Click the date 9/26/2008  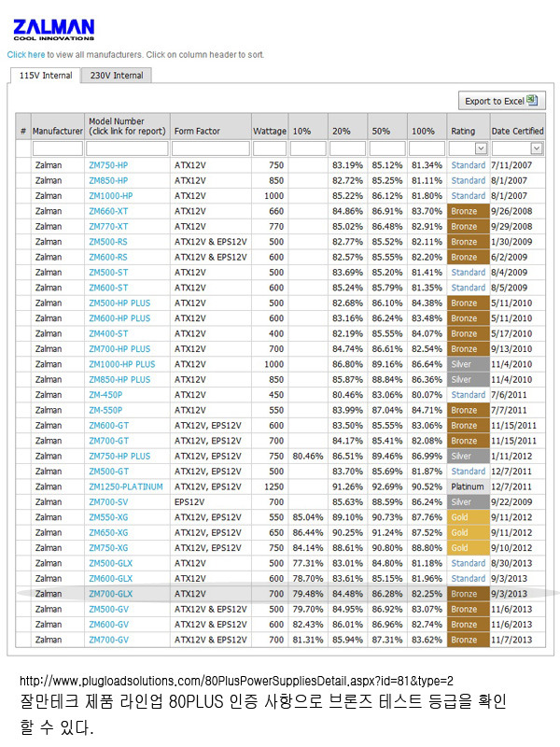511,211
